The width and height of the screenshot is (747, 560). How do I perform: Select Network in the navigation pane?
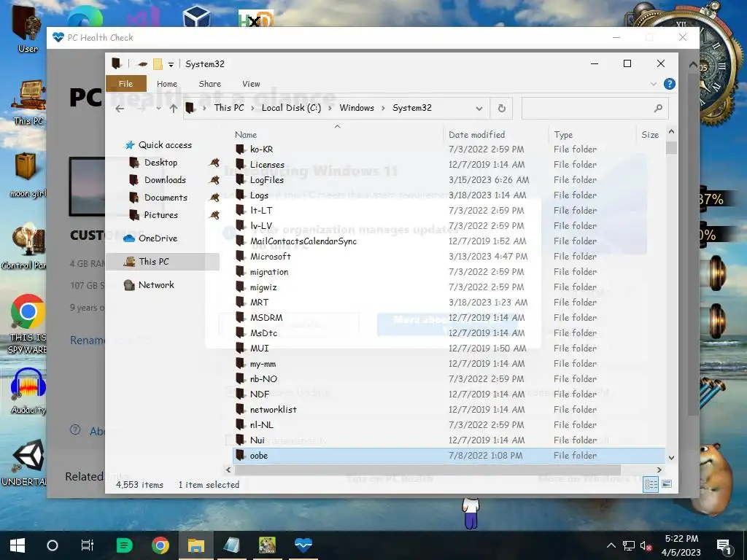pos(156,285)
